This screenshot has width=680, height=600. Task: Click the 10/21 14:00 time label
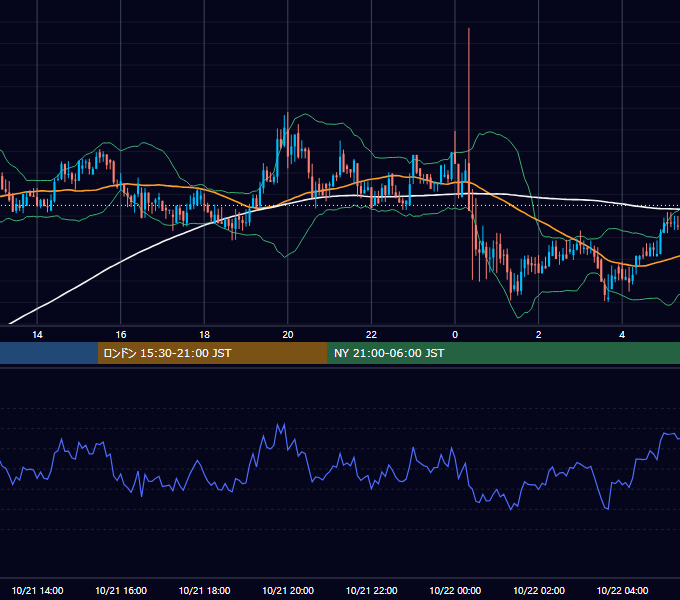click(37, 590)
